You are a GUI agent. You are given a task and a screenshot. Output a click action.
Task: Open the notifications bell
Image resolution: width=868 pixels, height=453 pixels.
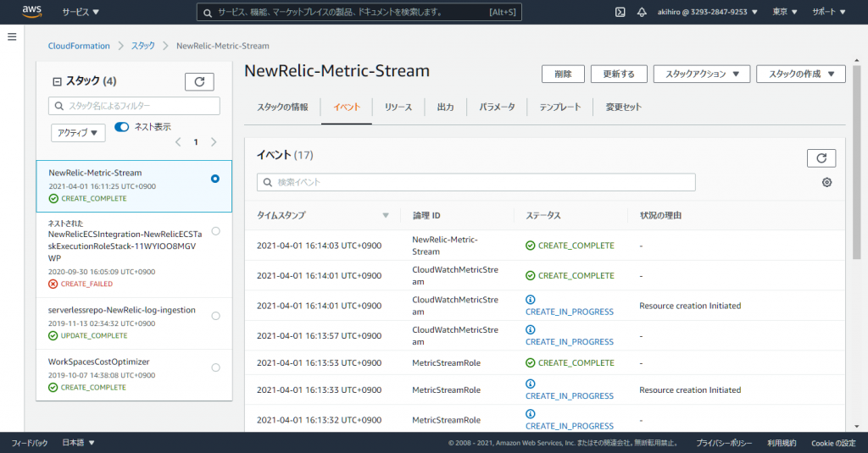click(642, 12)
